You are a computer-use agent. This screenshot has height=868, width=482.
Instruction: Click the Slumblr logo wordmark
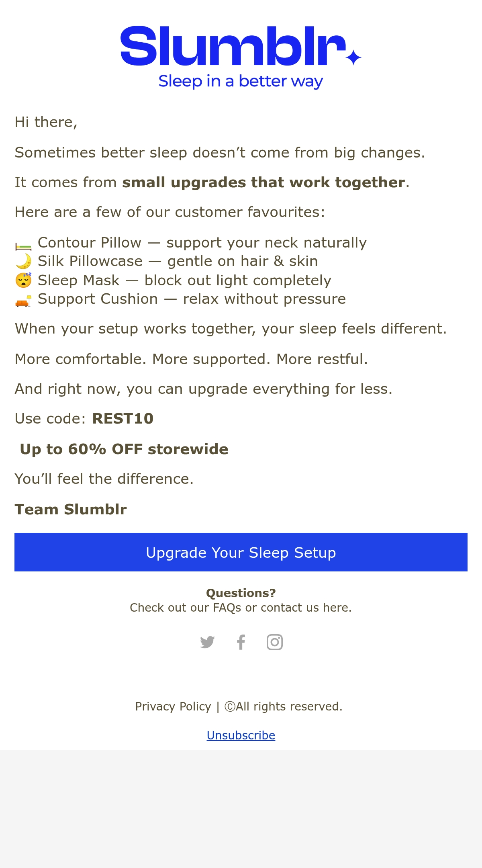point(233,45)
